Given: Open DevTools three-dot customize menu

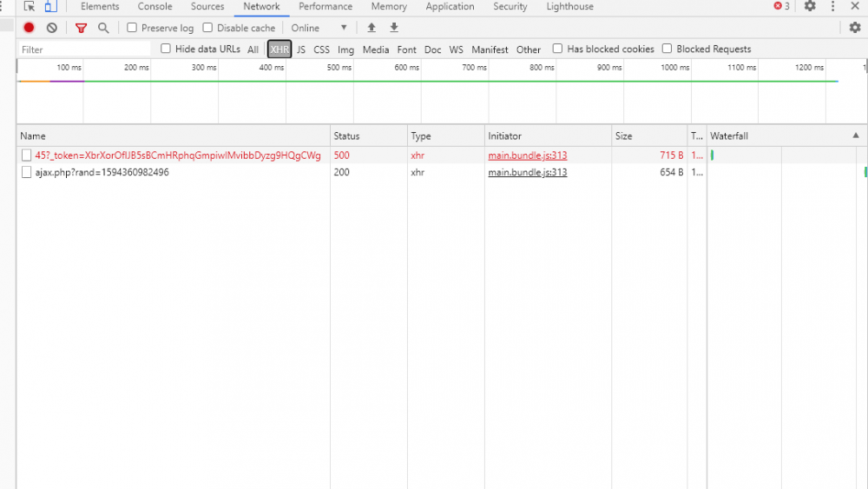Looking at the screenshot, I should point(832,7).
